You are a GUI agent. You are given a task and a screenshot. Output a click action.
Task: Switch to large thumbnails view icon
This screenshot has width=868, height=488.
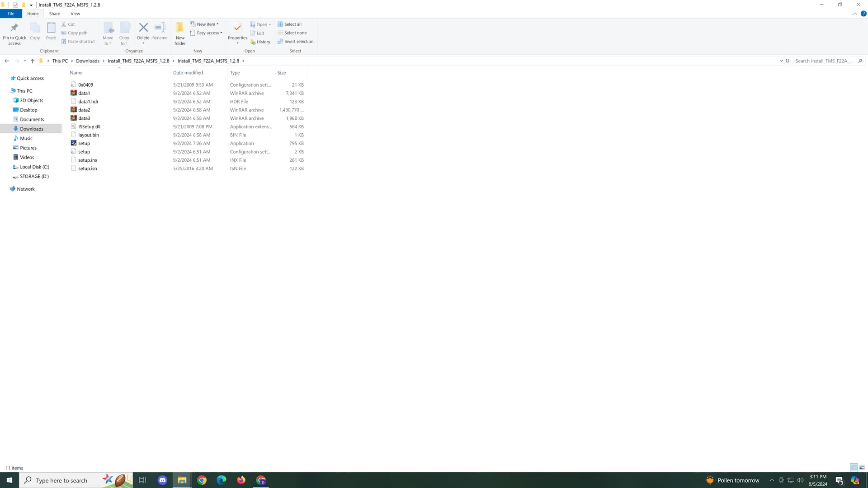862,468
